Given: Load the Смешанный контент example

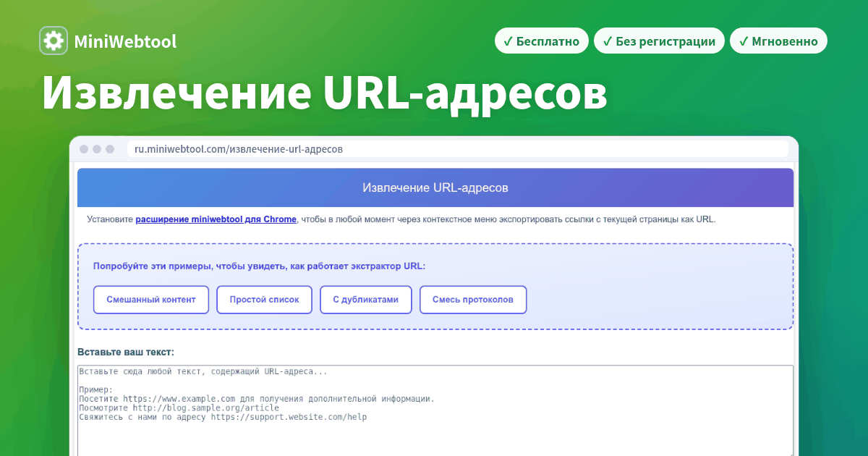Looking at the screenshot, I should (151, 300).
